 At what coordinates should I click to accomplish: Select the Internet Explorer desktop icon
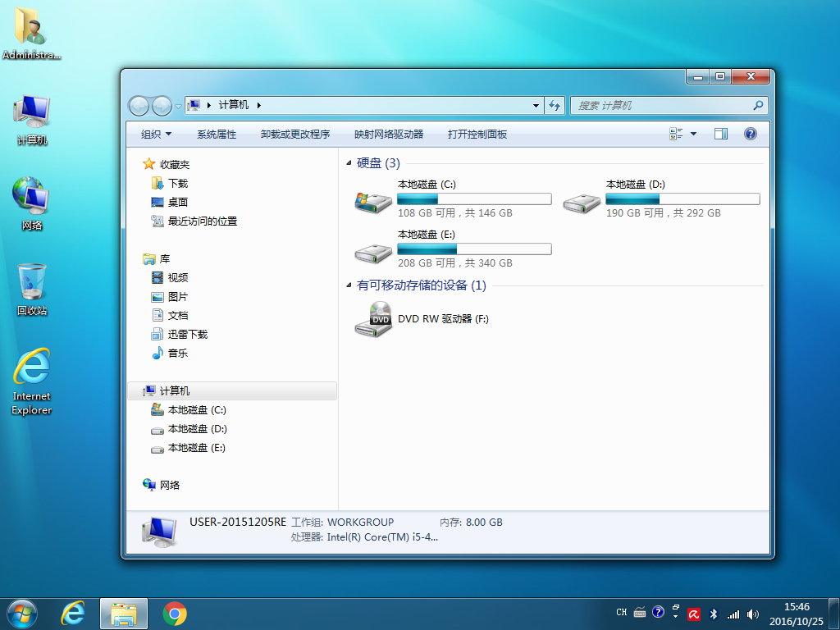point(32,381)
